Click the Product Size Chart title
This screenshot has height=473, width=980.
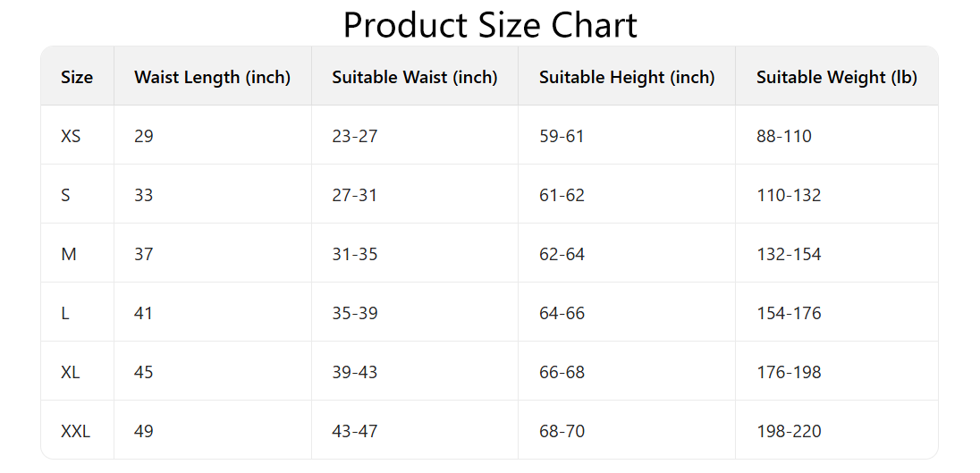tap(490, 25)
